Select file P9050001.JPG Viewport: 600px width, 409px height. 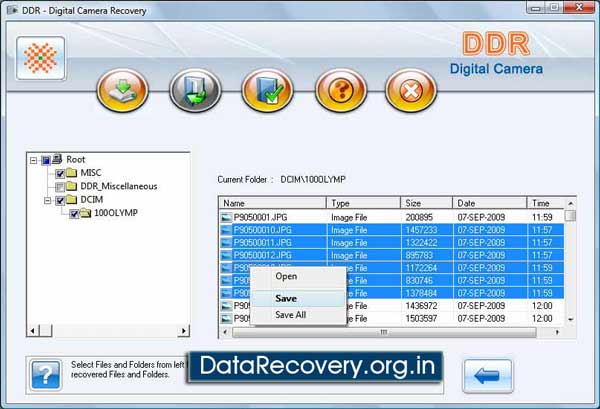(x=260, y=217)
